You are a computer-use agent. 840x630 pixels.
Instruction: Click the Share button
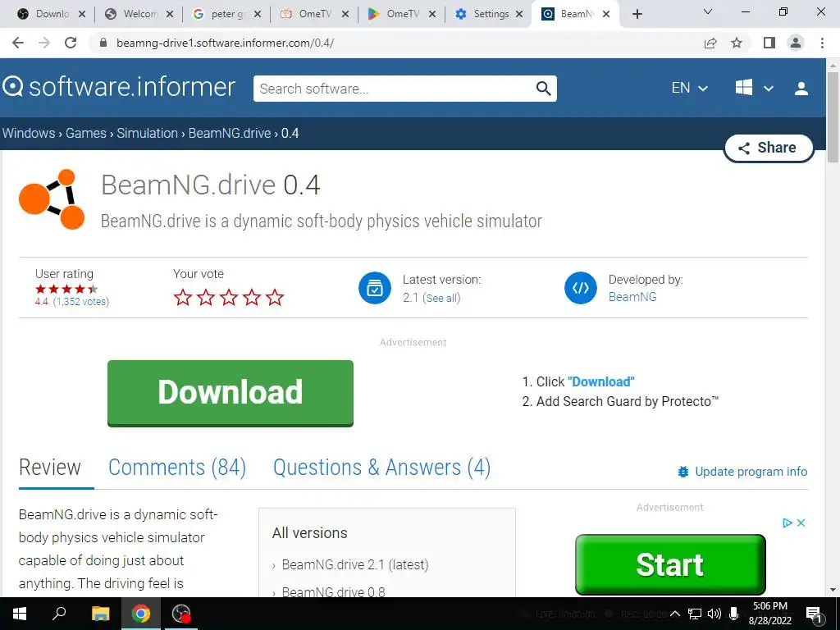click(769, 148)
